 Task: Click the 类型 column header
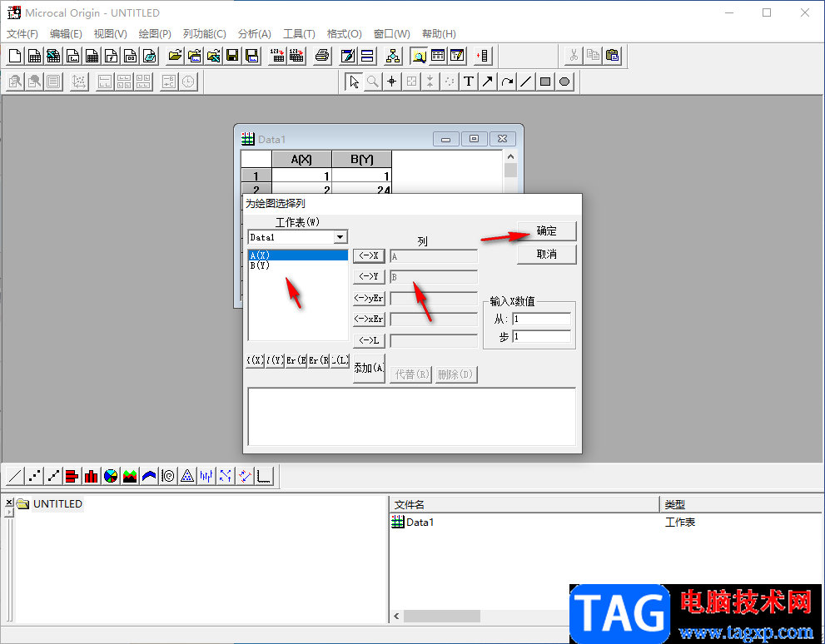[x=742, y=505]
